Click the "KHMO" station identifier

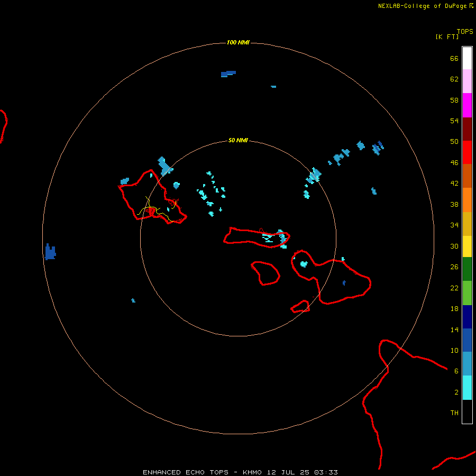click(x=252, y=472)
